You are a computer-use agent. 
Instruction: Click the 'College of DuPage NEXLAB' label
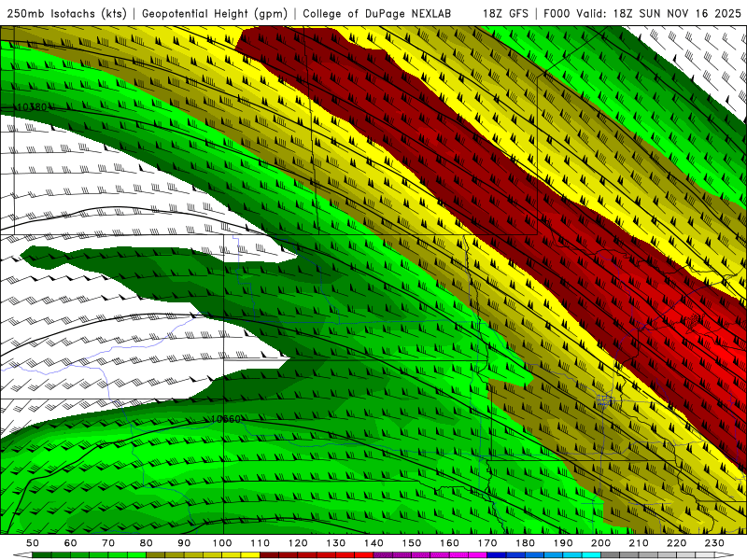click(377, 13)
